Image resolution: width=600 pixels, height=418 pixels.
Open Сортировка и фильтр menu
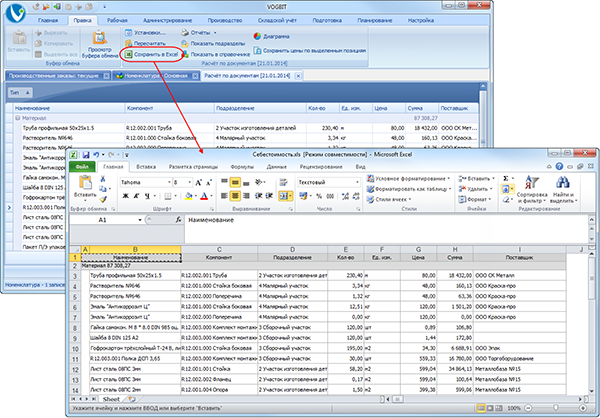click(531, 189)
